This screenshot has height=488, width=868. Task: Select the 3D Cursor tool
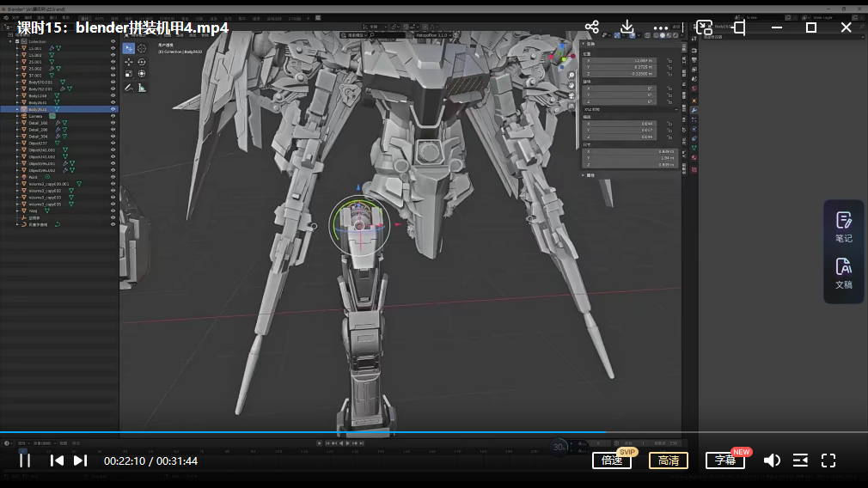click(x=142, y=49)
